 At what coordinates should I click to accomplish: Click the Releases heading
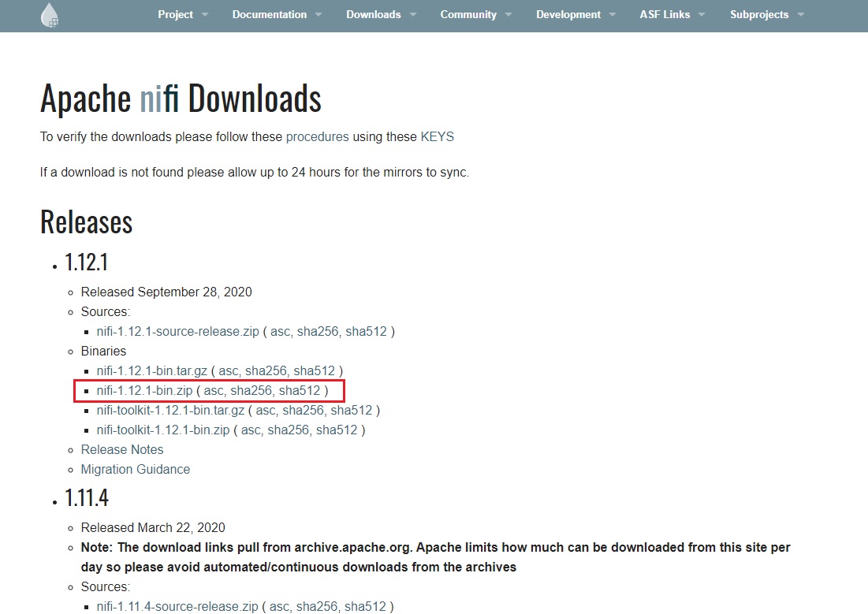87,222
